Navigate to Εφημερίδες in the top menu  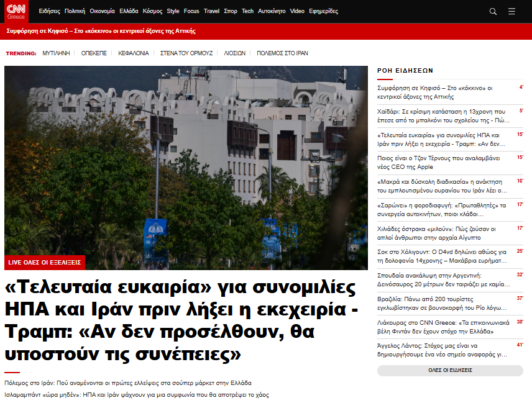point(323,11)
